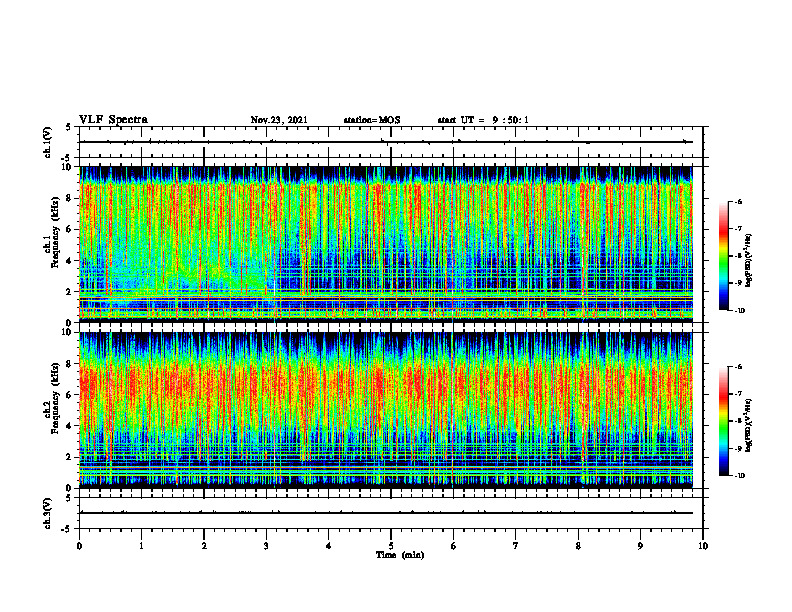
Task: Click the "8" kHz tick of ch.2 axis
Action: click(x=69, y=364)
